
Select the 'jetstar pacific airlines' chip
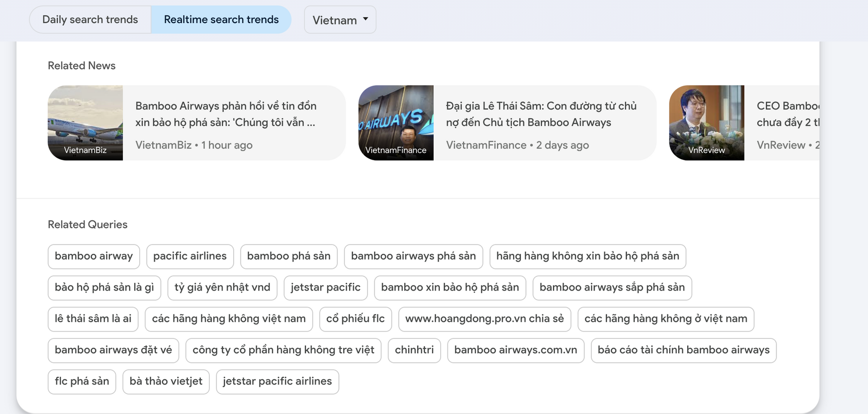[278, 381]
